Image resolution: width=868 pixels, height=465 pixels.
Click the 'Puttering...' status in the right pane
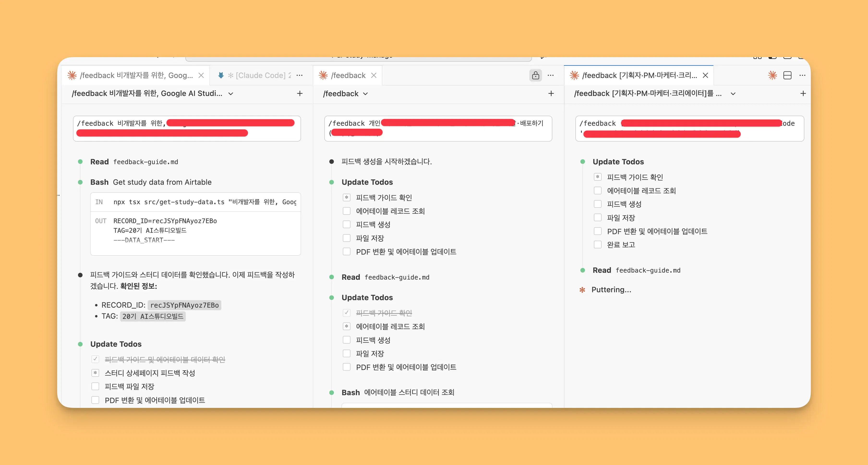click(x=611, y=290)
